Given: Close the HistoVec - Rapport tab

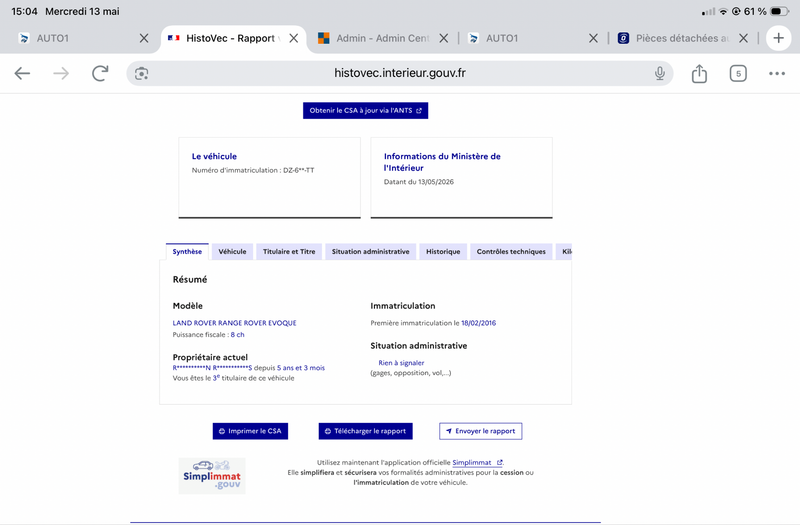Looking at the screenshot, I should (293, 38).
